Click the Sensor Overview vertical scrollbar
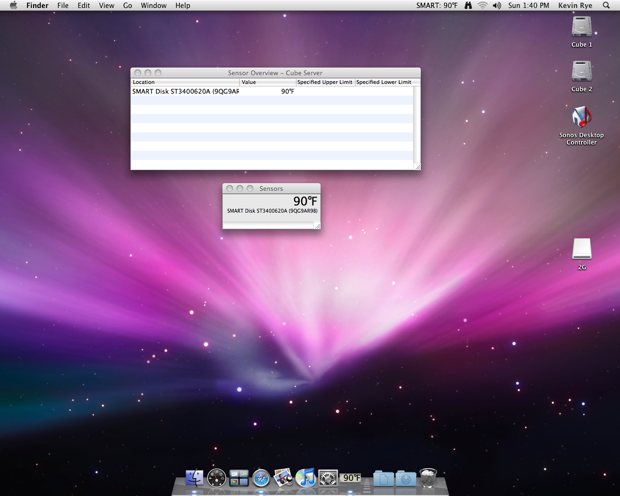The image size is (620, 496). (x=417, y=124)
